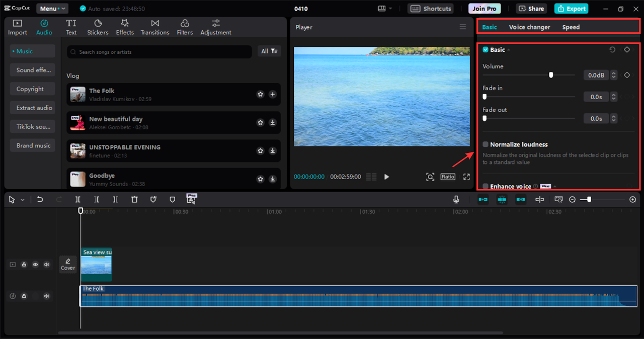Open the Transitions panel
Image resolution: width=644 pixels, height=340 pixels.
[x=155, y=27]
